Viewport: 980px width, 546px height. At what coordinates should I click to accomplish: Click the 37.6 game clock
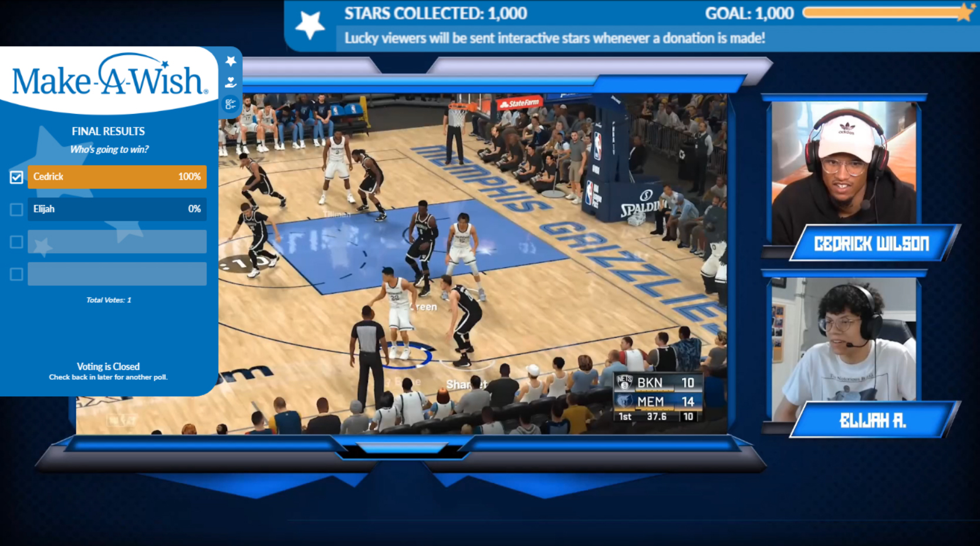(x=657, y=416)
